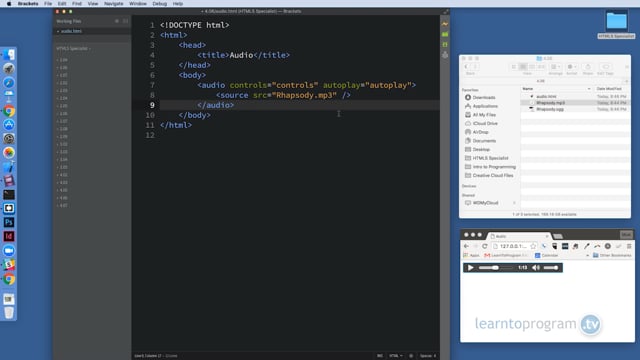This screenshot has height=360, width=640.
Task: Open the Apple menu
Action: pyautogui.click(x=9, y=4)
